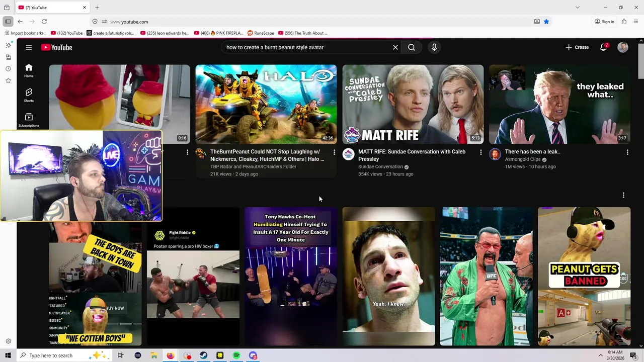The image size is (644, 362).
Task: Open File Explorer from the taskbar
Action: (154, 355)
